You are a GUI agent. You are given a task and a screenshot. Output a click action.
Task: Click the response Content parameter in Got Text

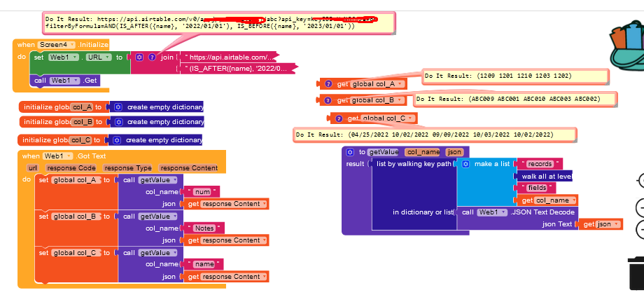188,168
